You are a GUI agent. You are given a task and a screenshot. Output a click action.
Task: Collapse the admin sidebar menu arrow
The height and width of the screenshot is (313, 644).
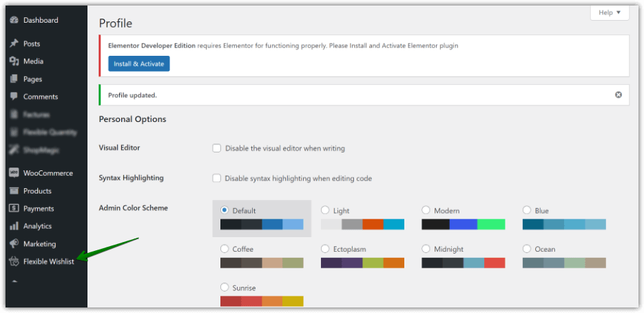pyautogui.click(x=14, y=282)
